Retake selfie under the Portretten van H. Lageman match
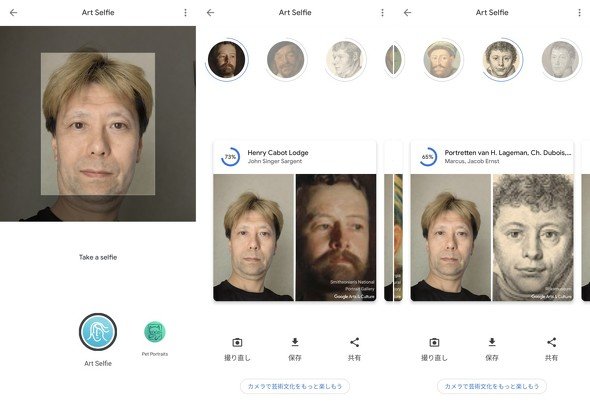Screen dimensions: 590x401 click(x=434, y=349)
